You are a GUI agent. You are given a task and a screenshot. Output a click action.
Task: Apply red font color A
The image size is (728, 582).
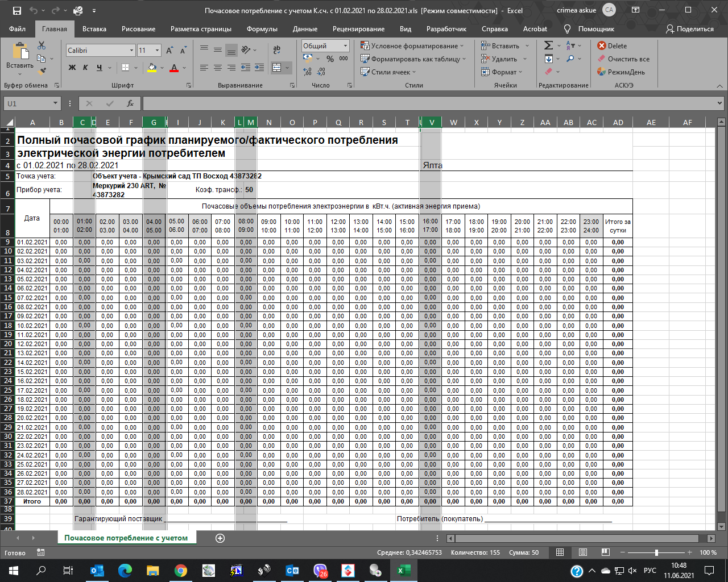[174, 68]
